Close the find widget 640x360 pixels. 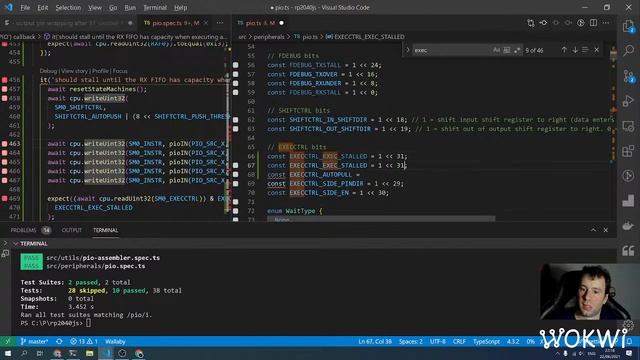coord(597,50)
